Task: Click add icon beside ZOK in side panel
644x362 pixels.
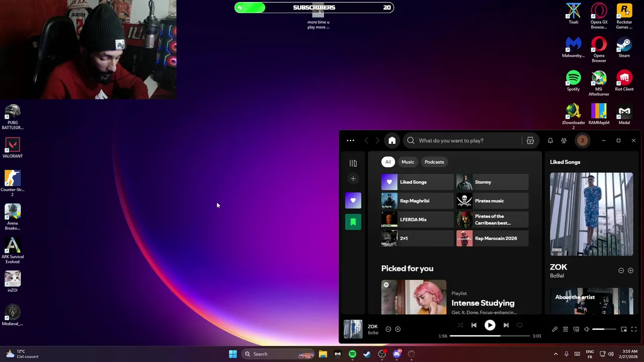Action: click(x=630, y=270)
